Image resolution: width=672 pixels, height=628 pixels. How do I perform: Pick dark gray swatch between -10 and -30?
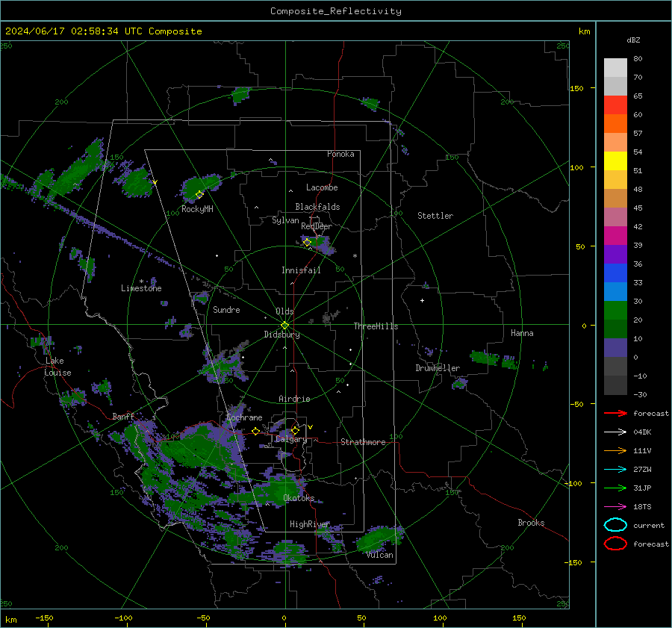point(615,385)
